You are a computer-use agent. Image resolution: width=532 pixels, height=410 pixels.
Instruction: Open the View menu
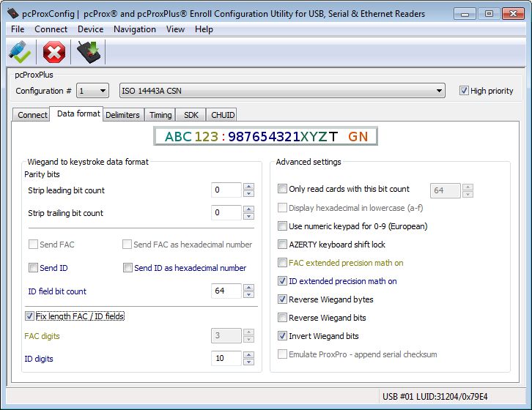click(x=175, y=29)
